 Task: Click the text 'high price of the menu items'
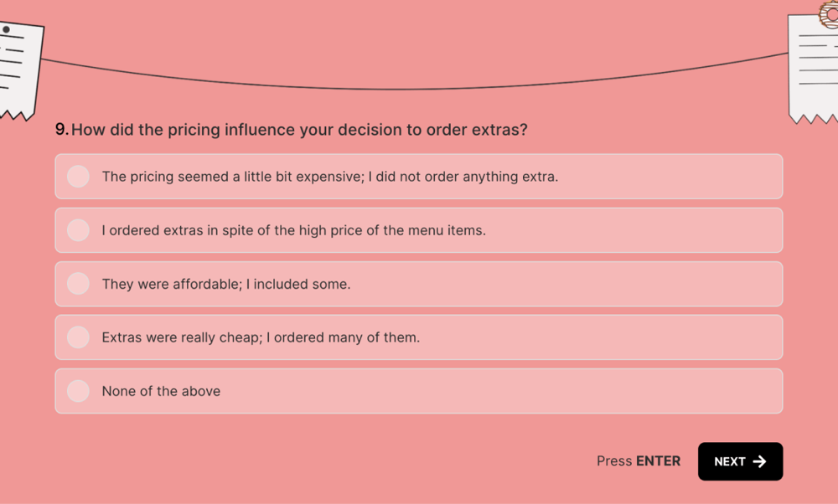click(392, 230)
